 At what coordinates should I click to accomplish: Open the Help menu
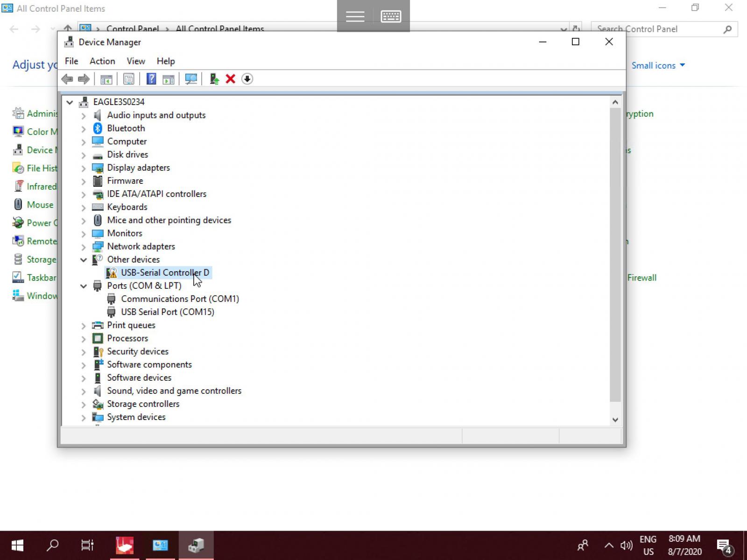[166, 61]
